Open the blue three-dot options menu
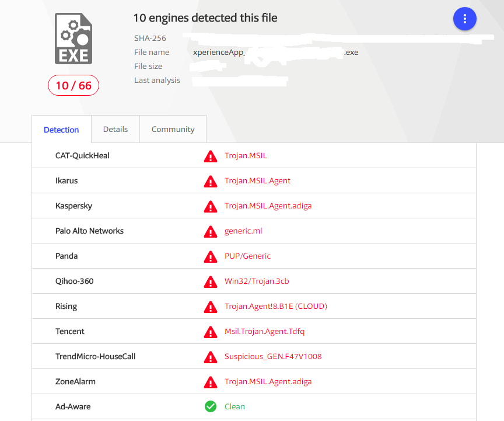This screenshot has width=504, height=421. pyautogui.click(x=464, y=19)
